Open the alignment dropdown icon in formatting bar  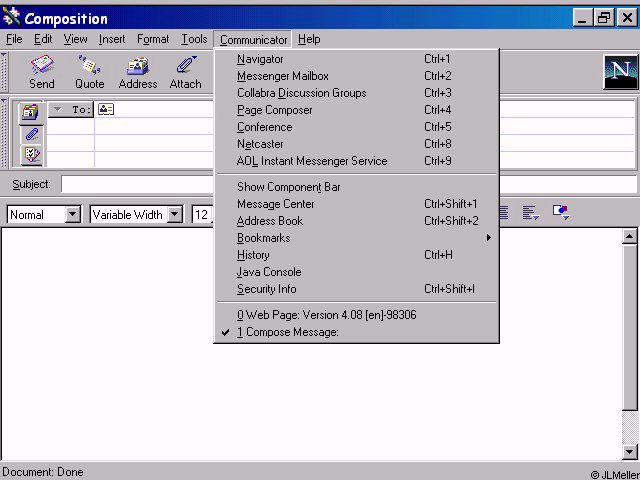point(531,212)
